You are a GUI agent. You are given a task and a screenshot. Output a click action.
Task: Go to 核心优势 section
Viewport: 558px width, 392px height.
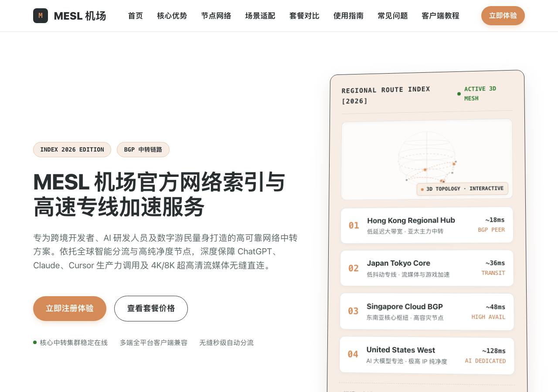click(x=172, y=16)
